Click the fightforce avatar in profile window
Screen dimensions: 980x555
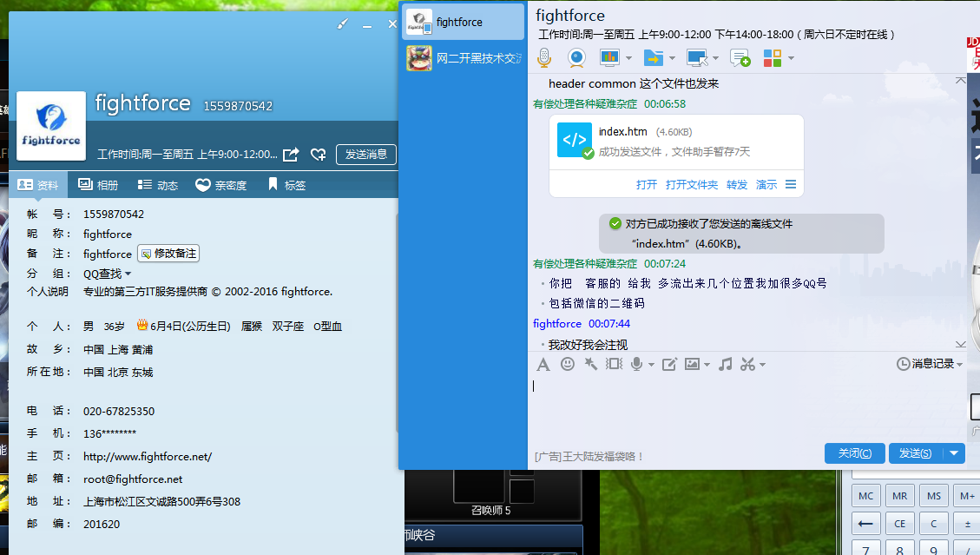[51, 126]
